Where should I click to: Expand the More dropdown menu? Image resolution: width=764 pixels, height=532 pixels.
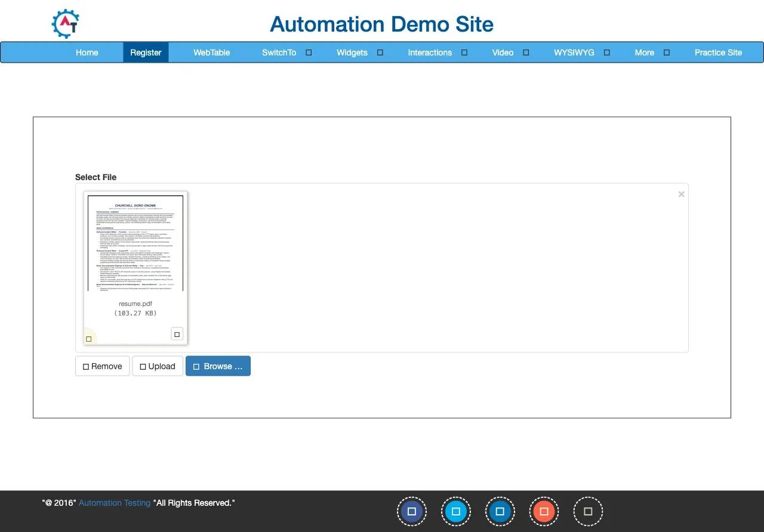tap(652, 52)
